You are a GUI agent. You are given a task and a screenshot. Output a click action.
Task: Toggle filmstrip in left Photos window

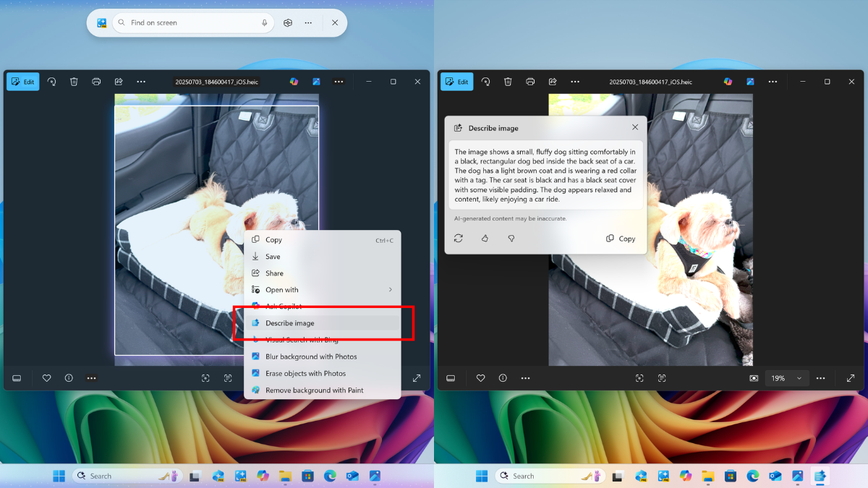(x=17, y=378)
